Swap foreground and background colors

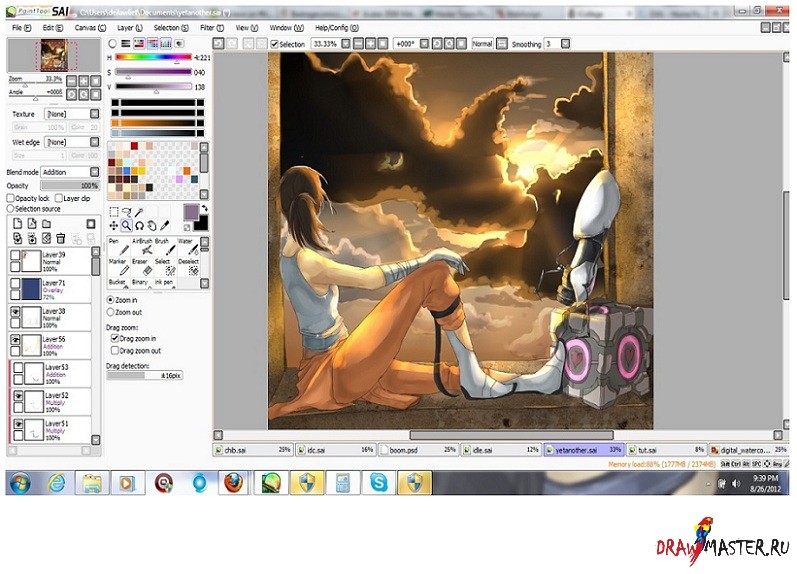204,208
